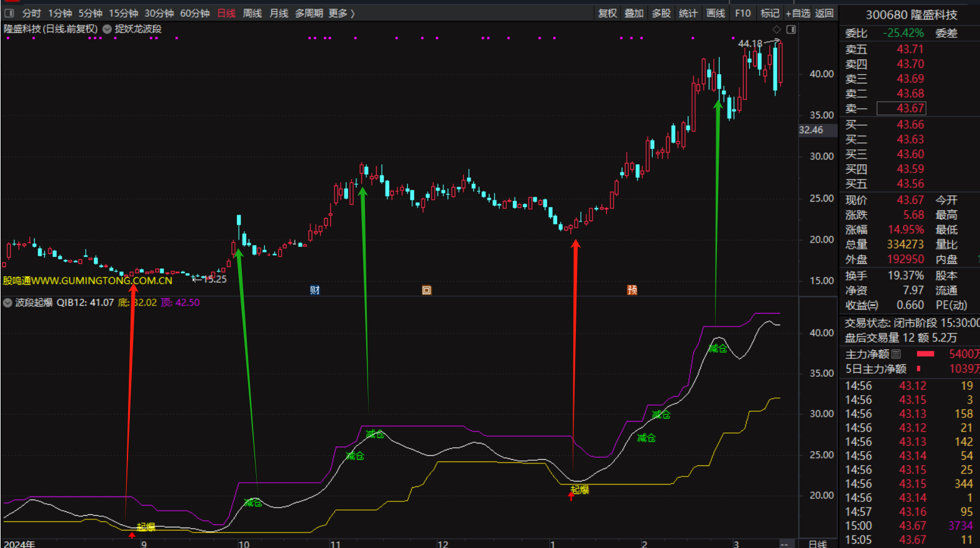980x548 pixels.
Task: Click the orange square event marker
Action: click(427, 290)
